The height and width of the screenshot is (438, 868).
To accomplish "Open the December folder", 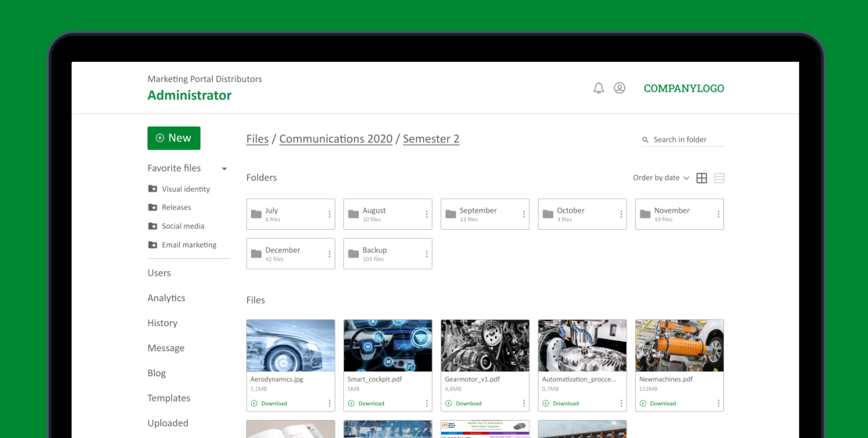I will coord(291,253).
